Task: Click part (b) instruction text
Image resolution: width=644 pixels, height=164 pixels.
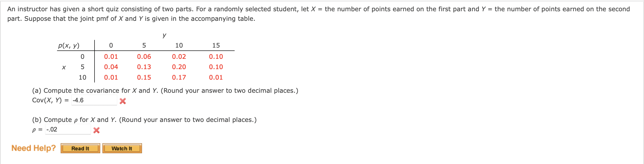Action: (144, 120)
